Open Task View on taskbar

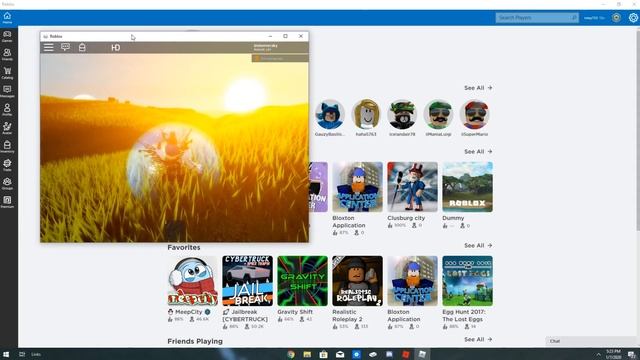tap(22, 354)
